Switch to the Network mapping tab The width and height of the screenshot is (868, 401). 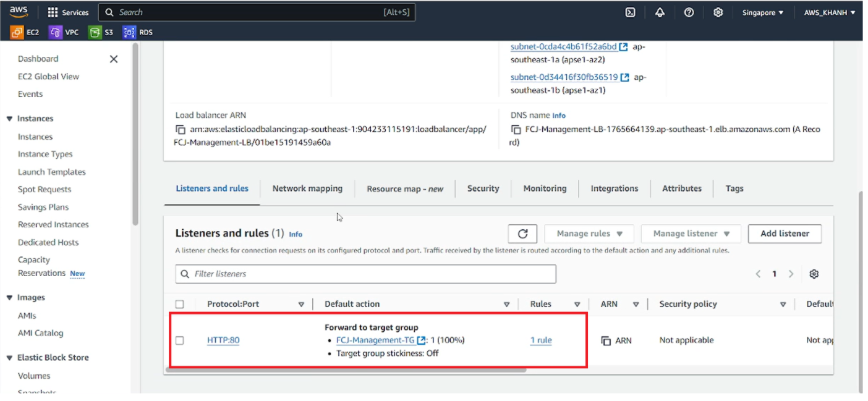click(307, 188)
